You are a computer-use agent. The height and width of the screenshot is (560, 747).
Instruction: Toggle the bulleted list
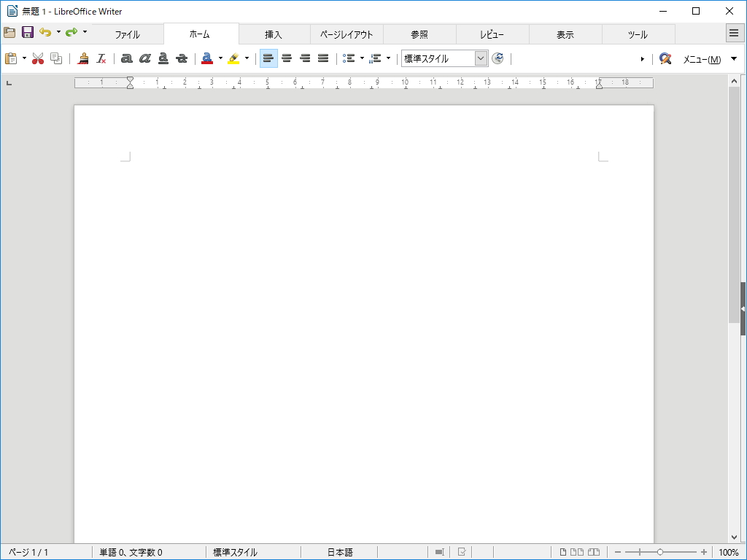click(349, 58)
